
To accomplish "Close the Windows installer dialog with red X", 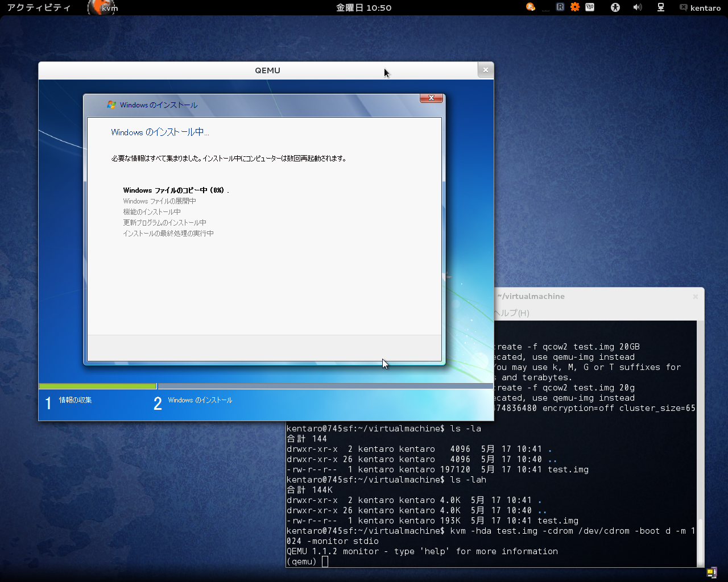I will (431, 98).
